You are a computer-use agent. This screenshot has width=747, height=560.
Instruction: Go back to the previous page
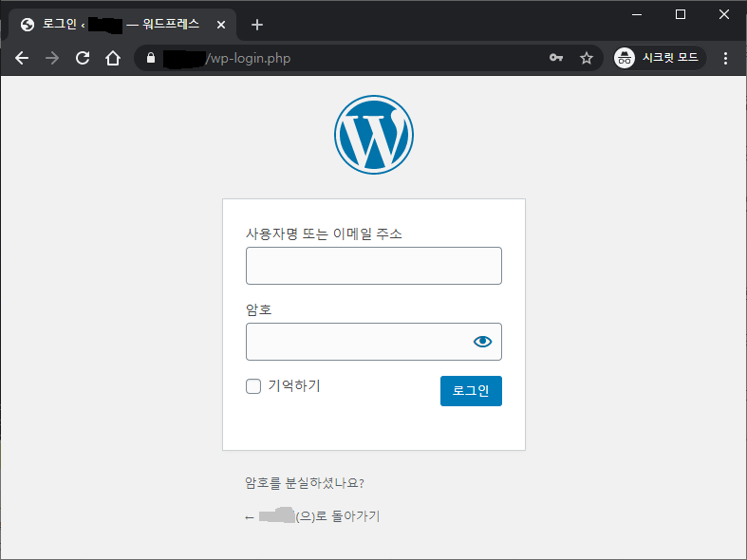click(22, 58)
